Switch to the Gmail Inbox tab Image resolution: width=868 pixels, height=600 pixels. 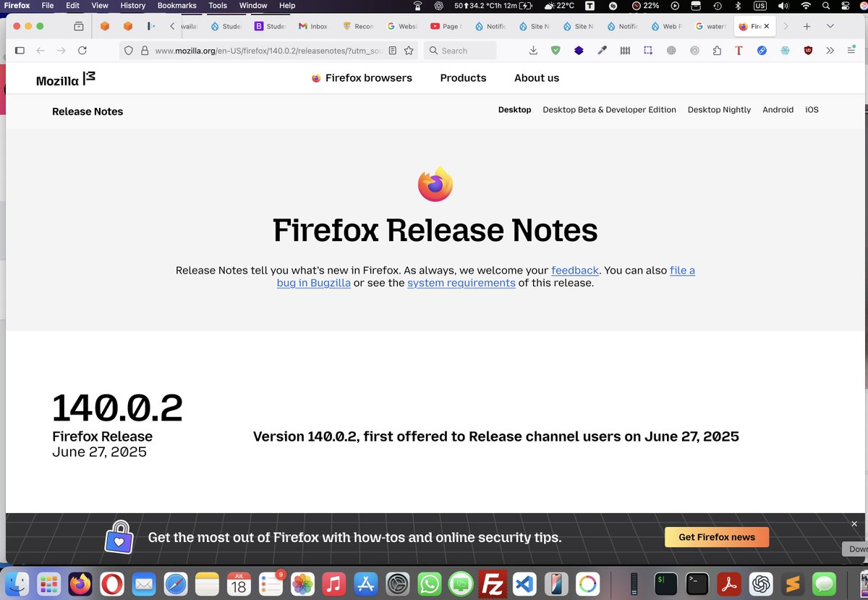click(x=313, y=26)
